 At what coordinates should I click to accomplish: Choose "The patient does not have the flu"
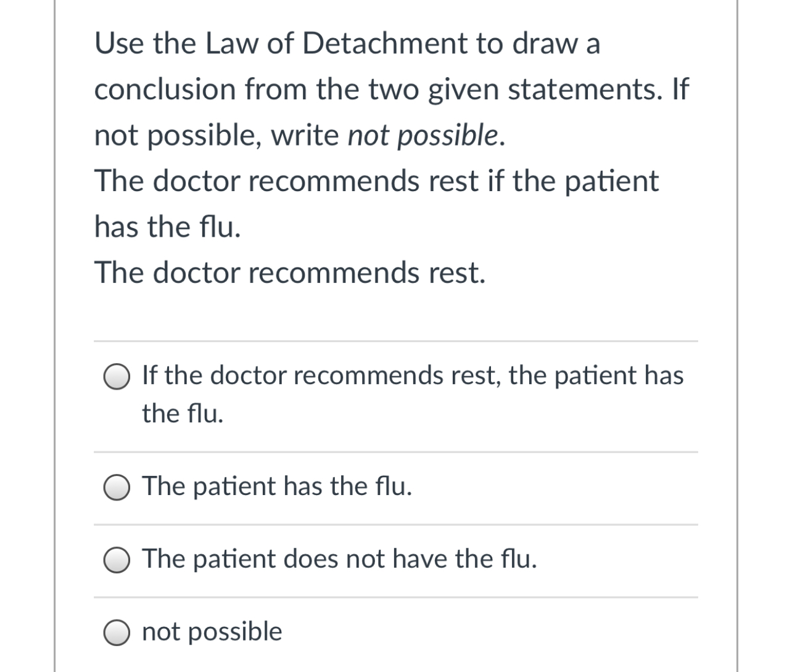coord(117,560)
